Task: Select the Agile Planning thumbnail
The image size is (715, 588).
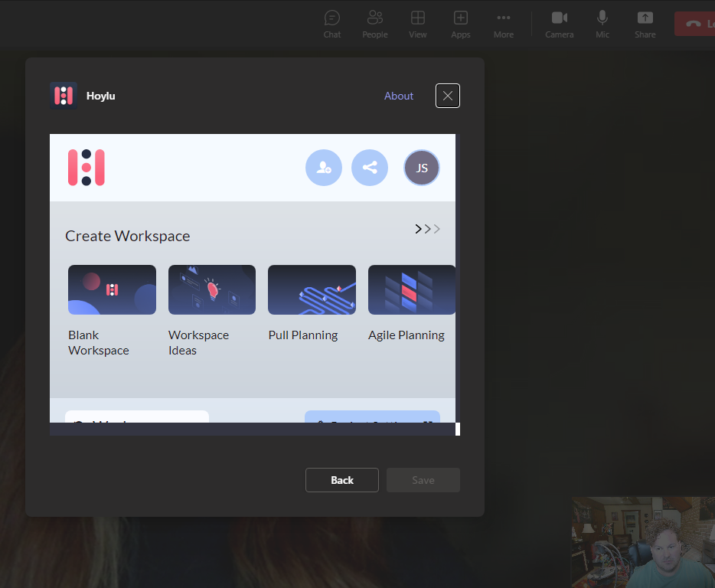Action: [412, 289]
